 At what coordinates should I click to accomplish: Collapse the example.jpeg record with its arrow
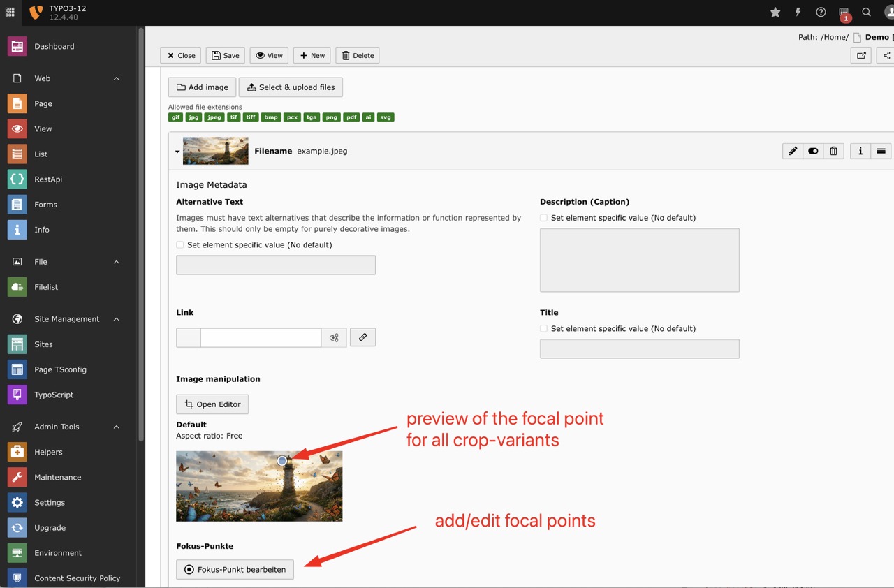pyautogui.click(x=177, y=151)
